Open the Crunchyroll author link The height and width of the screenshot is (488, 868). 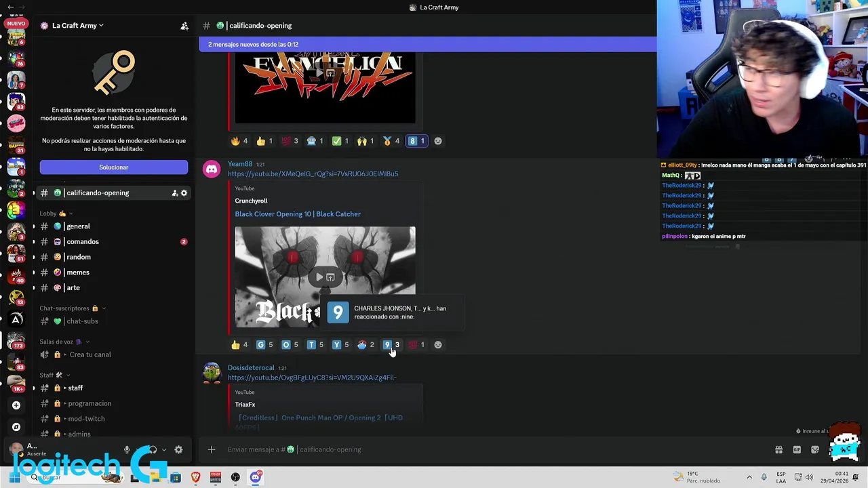point(251,201)
